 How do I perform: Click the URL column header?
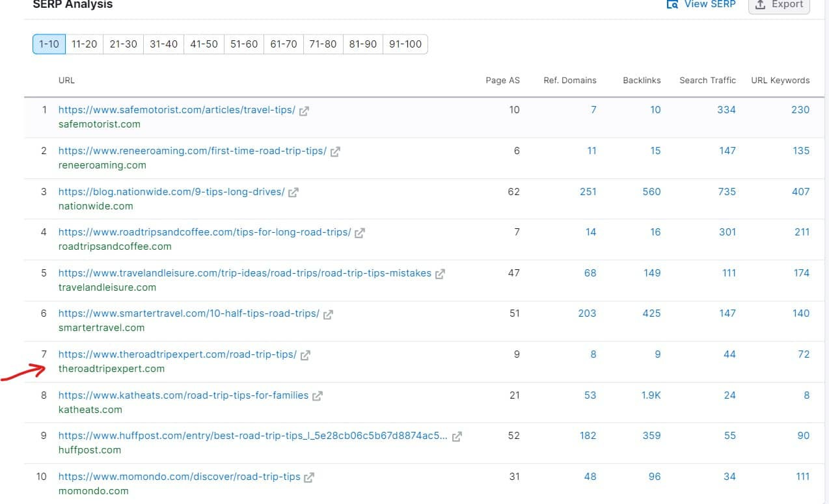66,81
